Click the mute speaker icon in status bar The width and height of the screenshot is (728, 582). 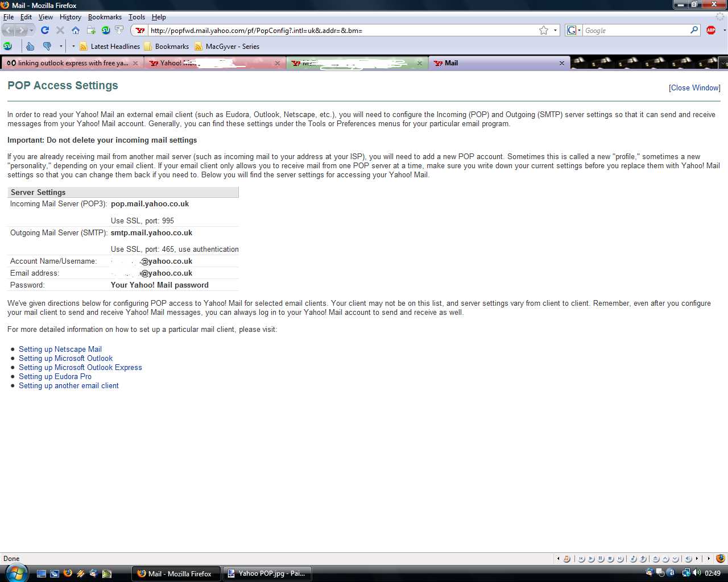coord(689,559)
